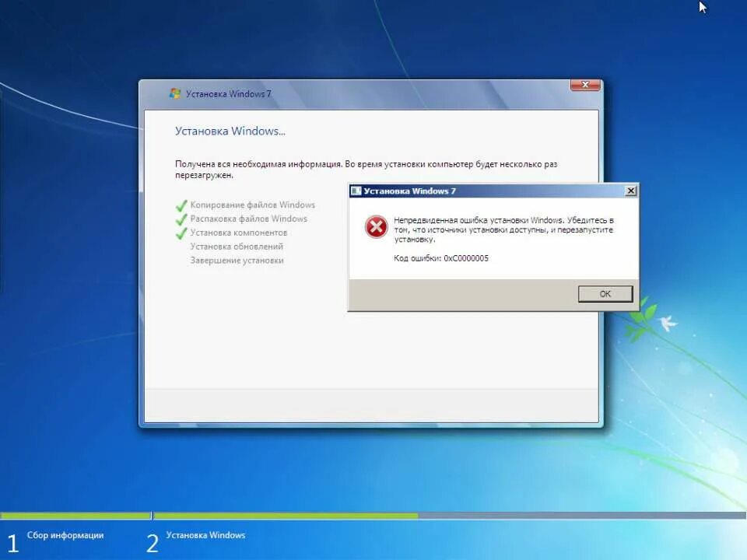Click the text Установка компонентов
The height and width of the screenshot is (560, 747).
coord(239,233)
